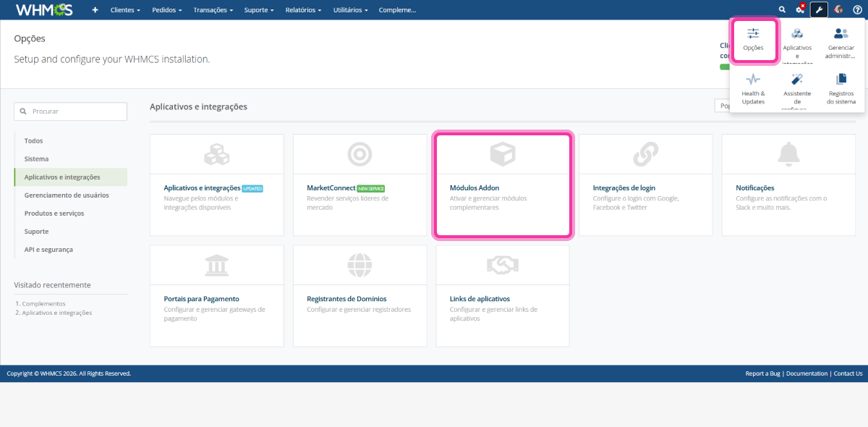
Task: Click the target icon on the MarketConnect card
Action: [359, 154]
